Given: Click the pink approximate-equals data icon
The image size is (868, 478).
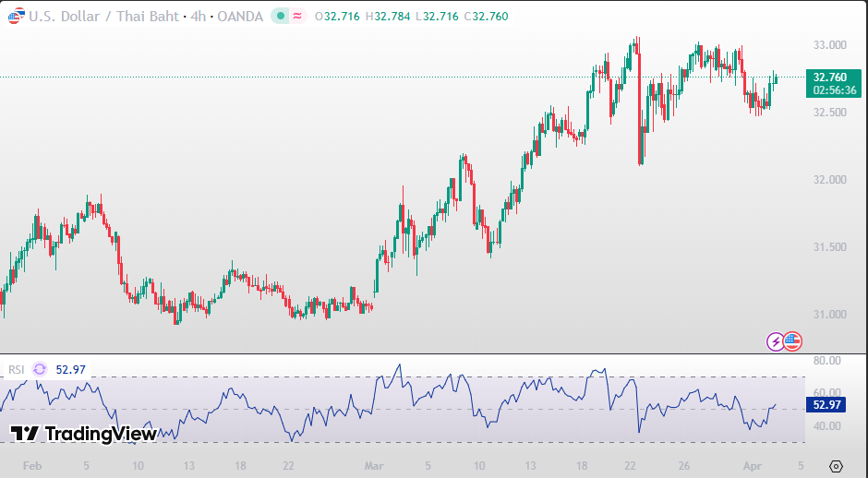Looking at the screenshot, I should [x=298, y=16].
